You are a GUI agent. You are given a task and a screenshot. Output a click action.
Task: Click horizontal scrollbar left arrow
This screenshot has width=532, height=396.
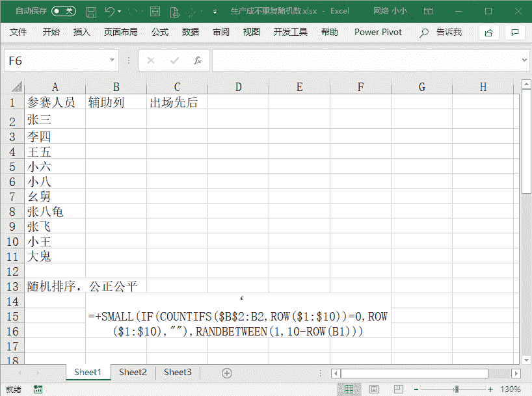click(336, 374)
